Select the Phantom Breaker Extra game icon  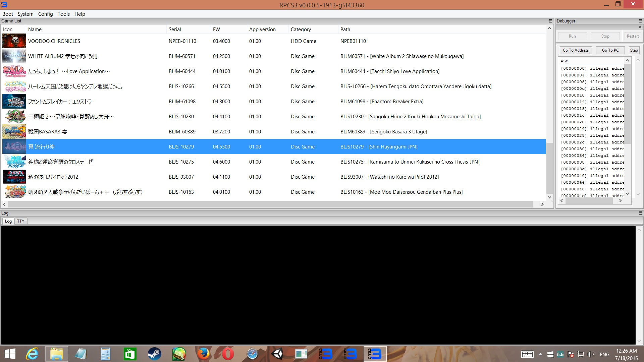14,102
